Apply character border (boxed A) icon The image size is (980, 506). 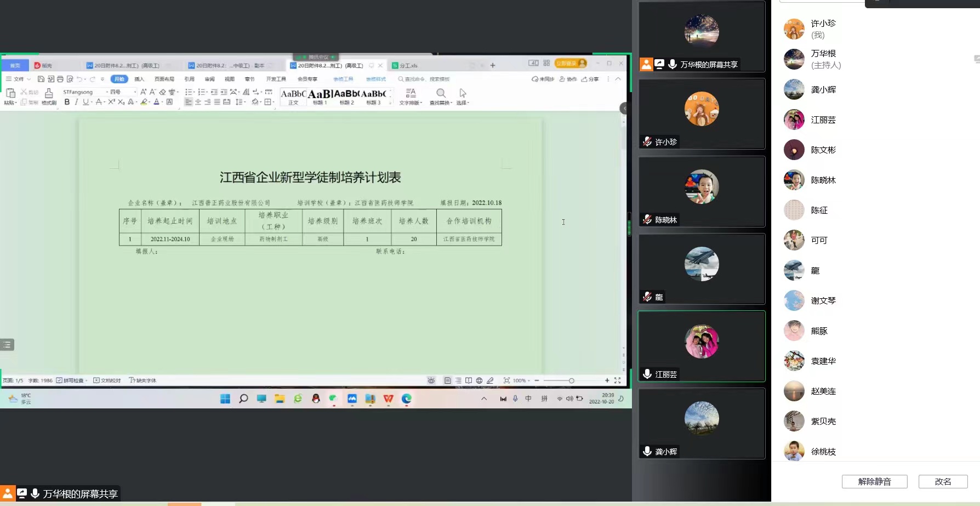tap(169, 102)
